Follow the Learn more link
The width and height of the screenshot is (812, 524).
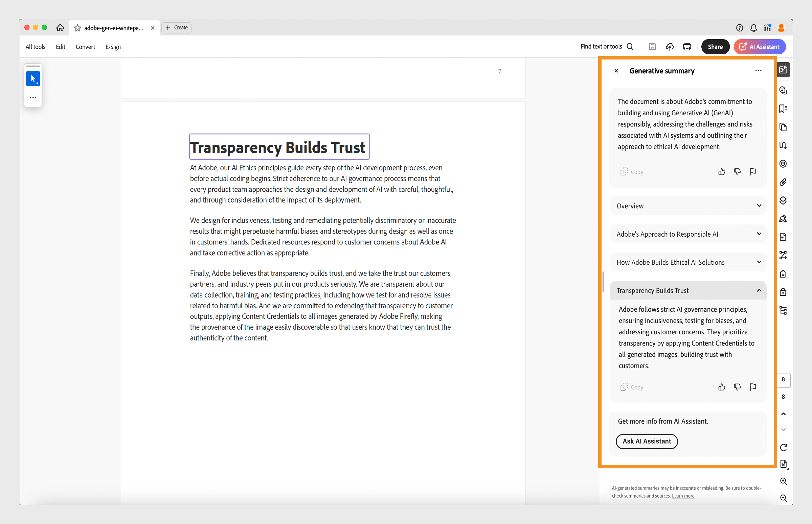coord(683,496)
